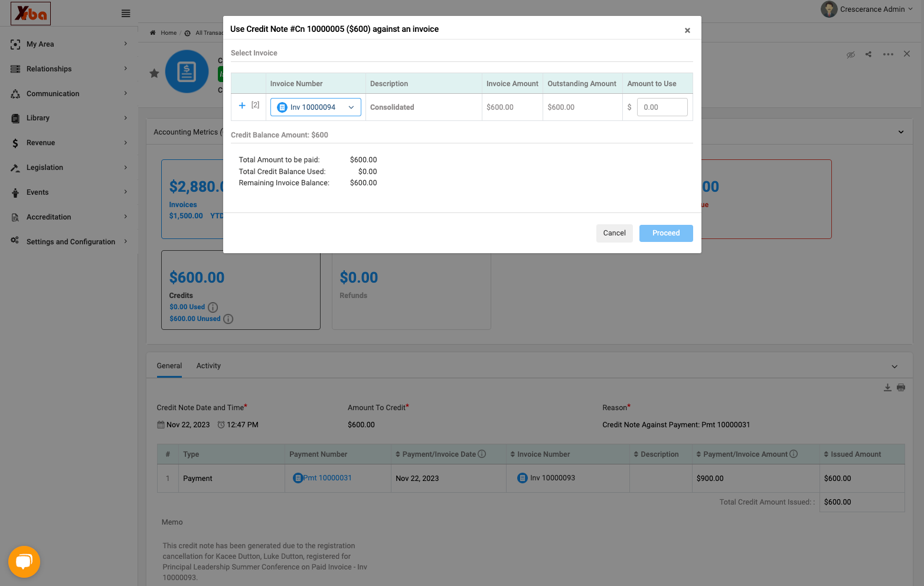The width and height of the screenshot is (924, 586).
Task: Click the plus icon beside Inv 10000094 row
Action: (242, 106)
